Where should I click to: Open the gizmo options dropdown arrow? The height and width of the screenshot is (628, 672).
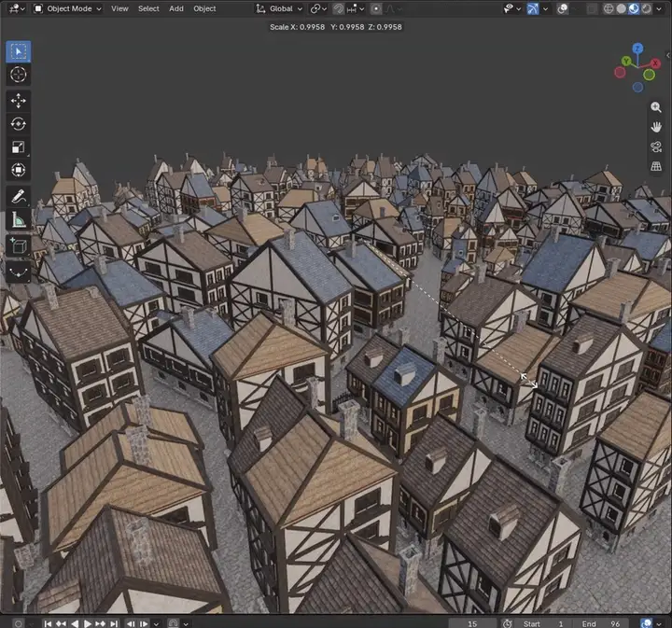(x=545, y=8)
